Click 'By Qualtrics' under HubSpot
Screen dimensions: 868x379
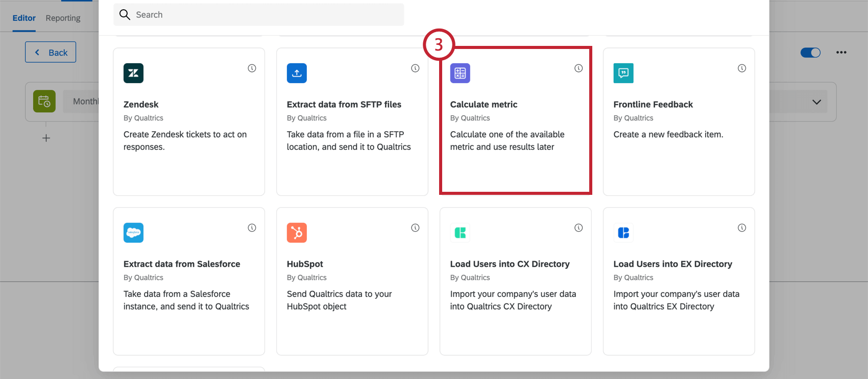tap(307, 278)
